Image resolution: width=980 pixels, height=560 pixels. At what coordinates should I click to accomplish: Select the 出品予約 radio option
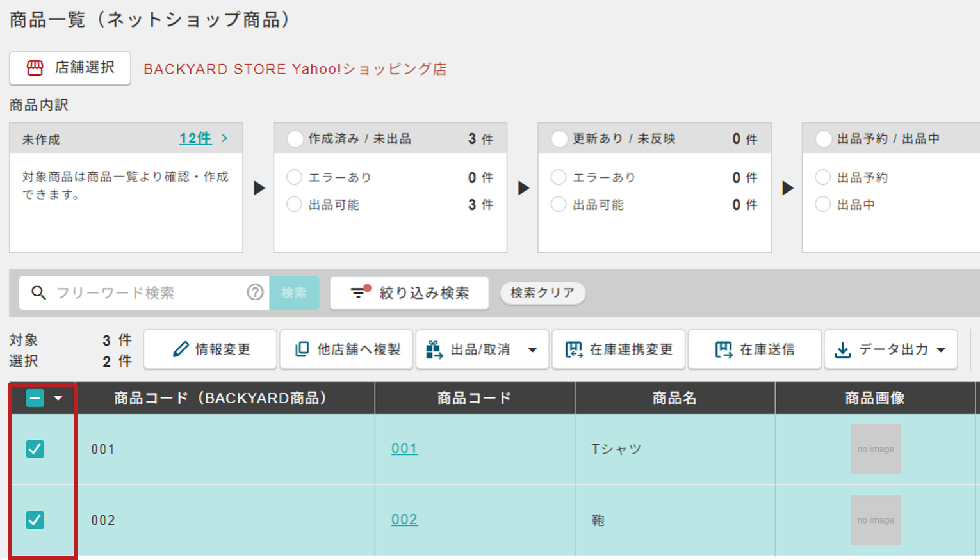[x=823, y=177]
